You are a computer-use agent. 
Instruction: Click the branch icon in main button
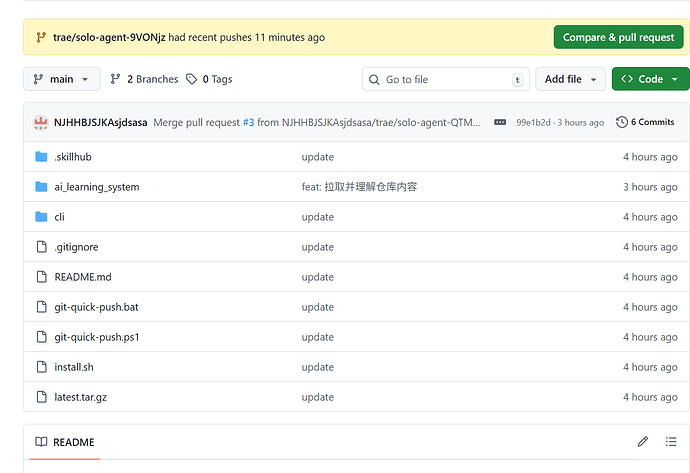click(x=38, y=79)
